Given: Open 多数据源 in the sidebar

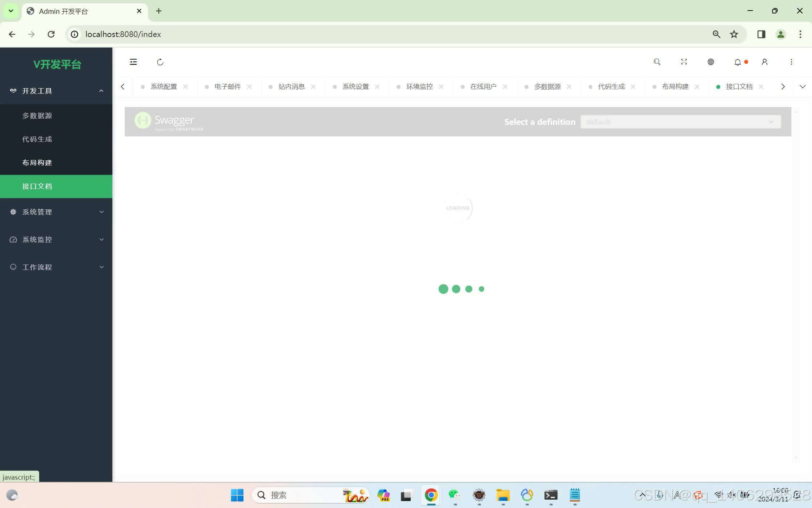Looking at the screenshot, I should [56, 116].
